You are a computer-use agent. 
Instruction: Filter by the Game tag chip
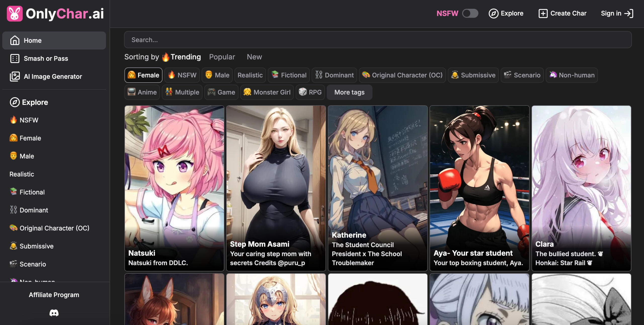pos(221,92)
